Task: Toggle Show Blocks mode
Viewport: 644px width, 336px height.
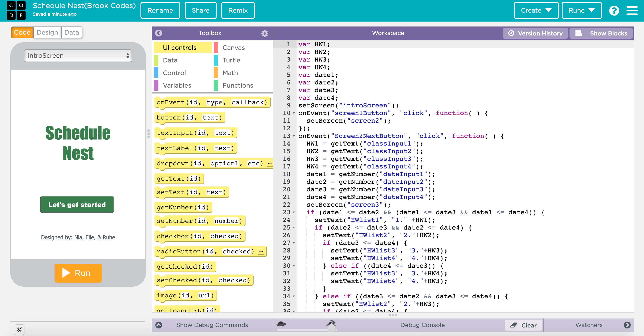Action: tap(601, 33)
